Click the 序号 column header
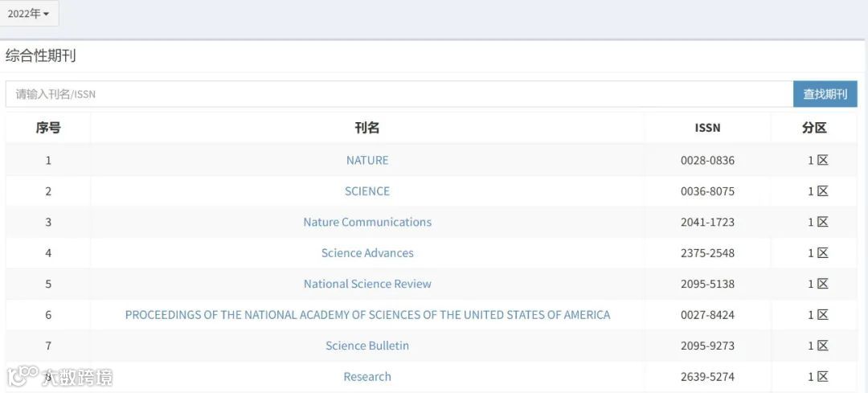Viewport: 868px width, 393px height. coord(48,128)
